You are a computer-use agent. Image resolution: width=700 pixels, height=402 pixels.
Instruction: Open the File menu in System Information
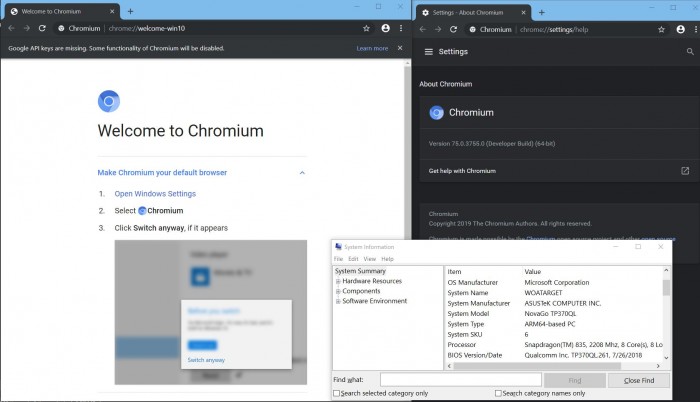(x=339, y=259)
